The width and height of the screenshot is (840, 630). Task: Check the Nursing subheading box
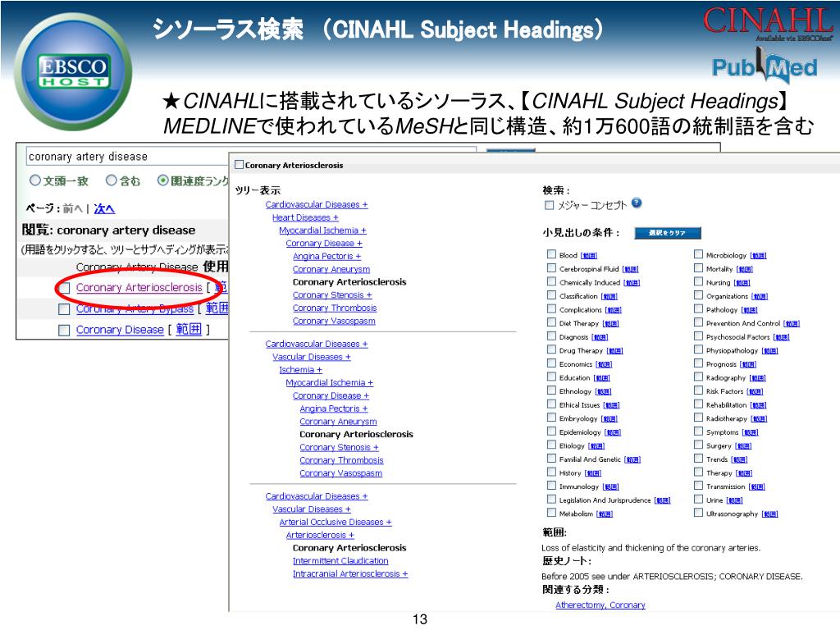(698, 281)
